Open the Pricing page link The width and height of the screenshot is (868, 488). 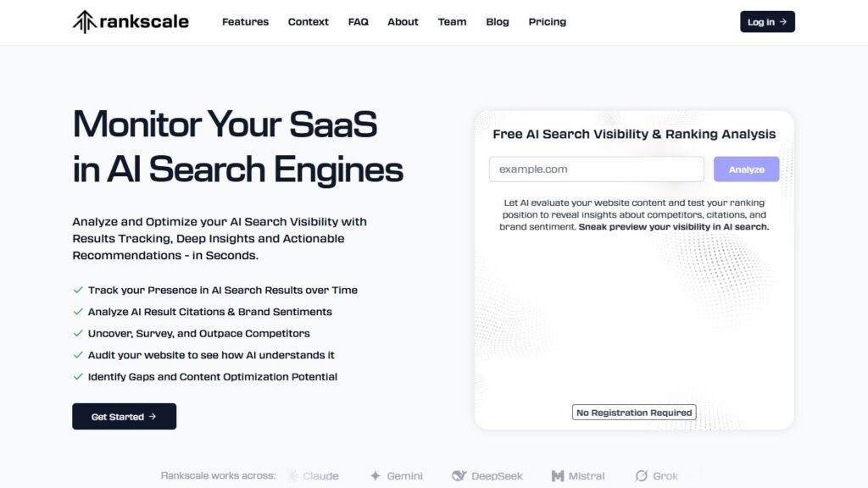coord(547,22)
